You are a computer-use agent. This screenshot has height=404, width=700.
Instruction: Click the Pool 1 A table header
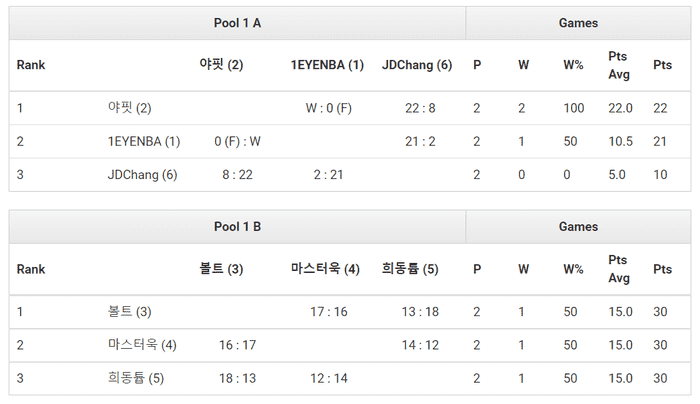pos(238,23)
